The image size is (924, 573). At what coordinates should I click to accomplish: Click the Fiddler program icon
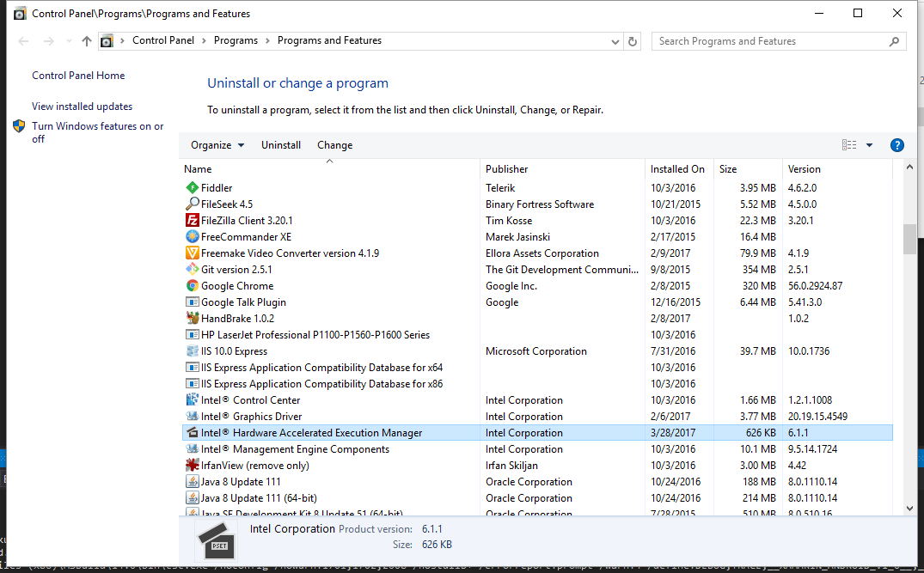pyautogui.click(x=193, y=188)
